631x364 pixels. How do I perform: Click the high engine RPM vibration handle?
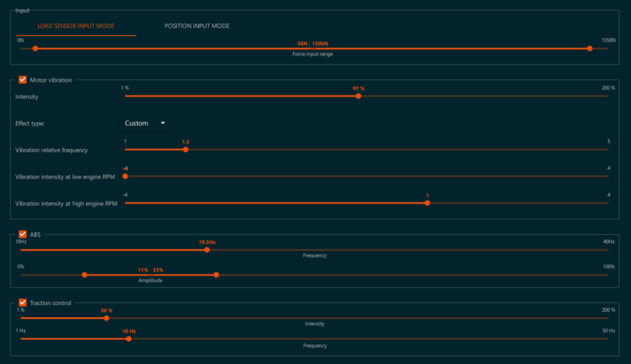pos(427,203)
